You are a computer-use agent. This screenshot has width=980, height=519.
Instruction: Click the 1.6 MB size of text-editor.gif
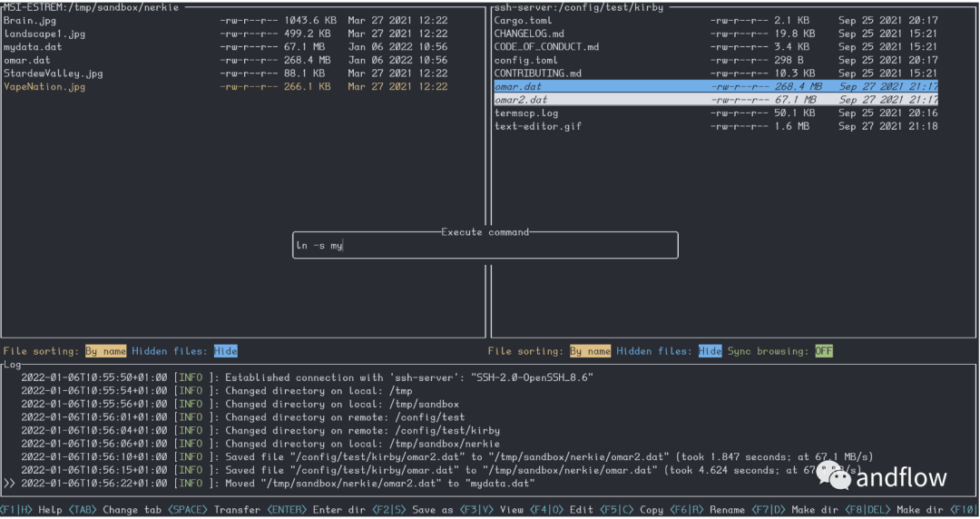coord(791,126)
